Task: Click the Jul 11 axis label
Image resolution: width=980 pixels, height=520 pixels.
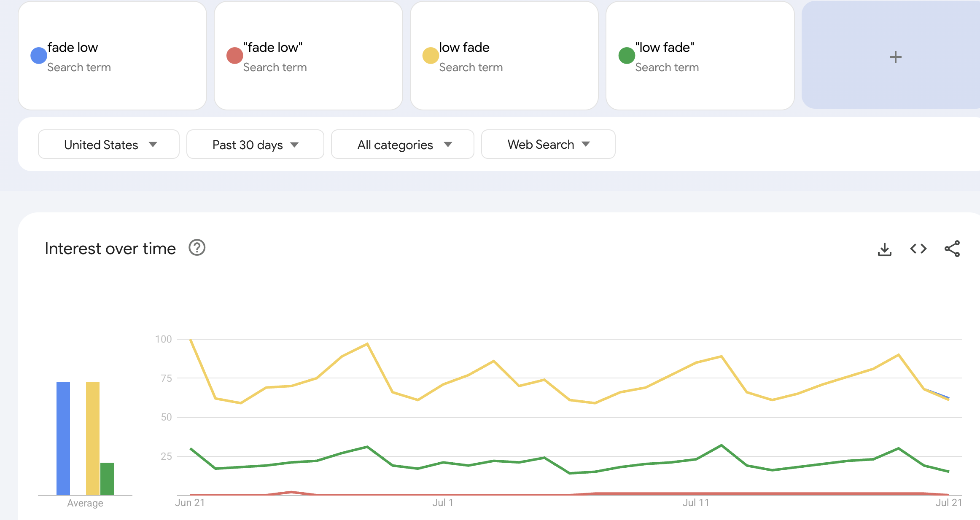Action: 696,503
